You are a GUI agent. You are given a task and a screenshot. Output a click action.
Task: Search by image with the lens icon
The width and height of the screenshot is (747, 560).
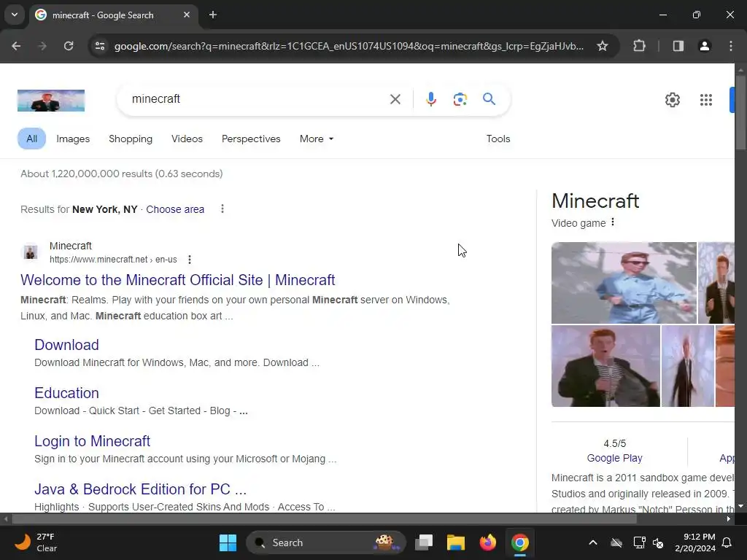(x=460, y=99)
